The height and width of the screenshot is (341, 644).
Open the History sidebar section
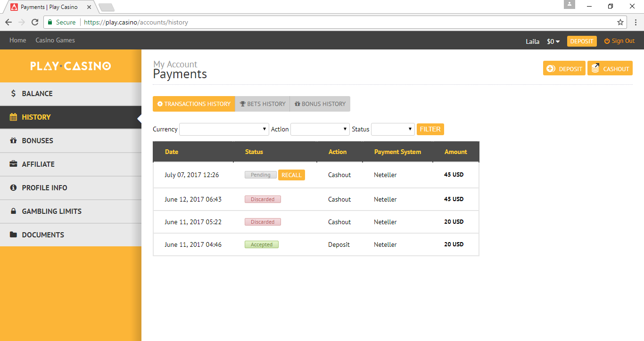71,117
